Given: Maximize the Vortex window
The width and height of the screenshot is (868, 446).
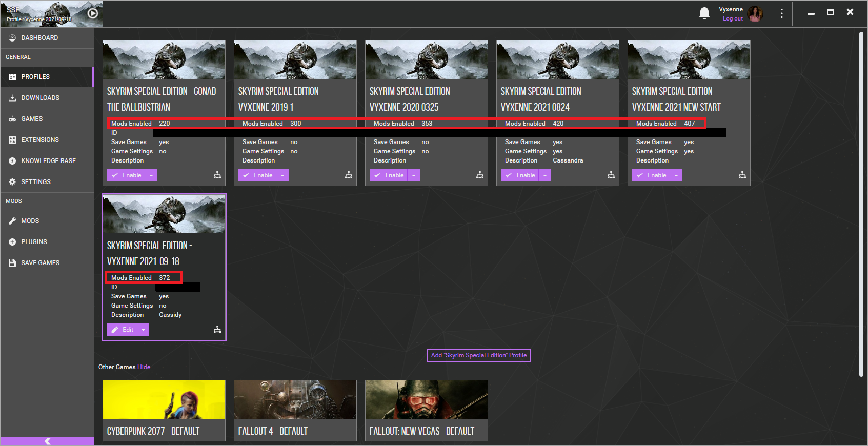Looking at the screenshot, I should (x=831, y=12).
